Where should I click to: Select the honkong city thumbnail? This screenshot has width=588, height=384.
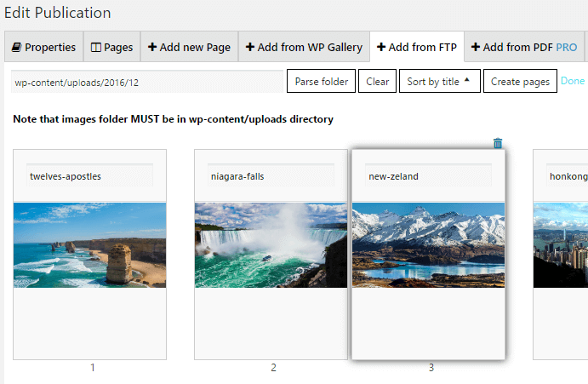[x=561, y=245]
